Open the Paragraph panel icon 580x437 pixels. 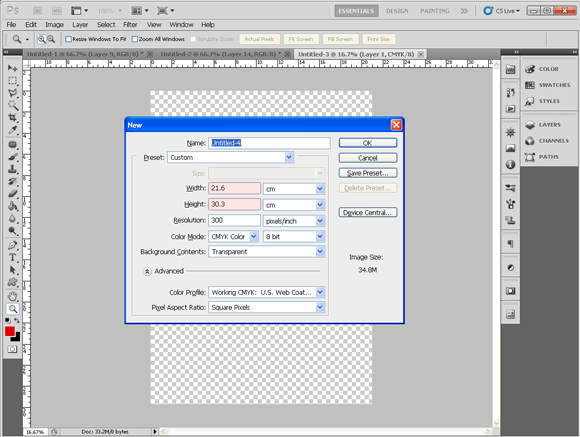(x=510, y=244)
